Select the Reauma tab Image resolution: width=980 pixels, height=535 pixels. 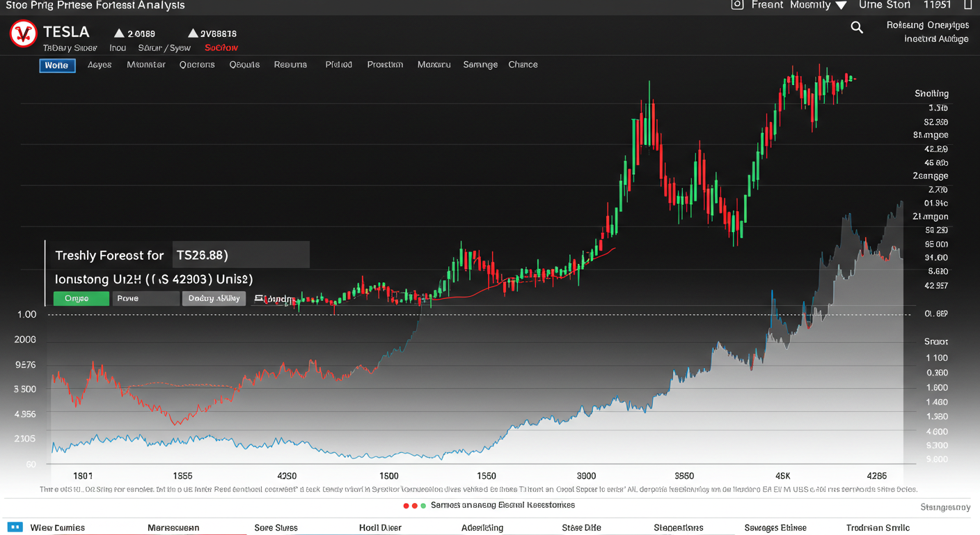pos(290,65)
